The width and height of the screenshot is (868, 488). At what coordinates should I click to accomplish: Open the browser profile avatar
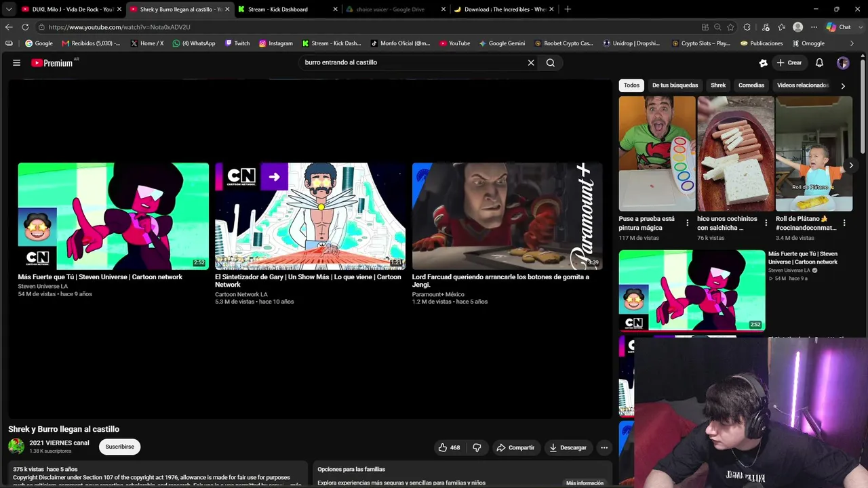tap(798, 27)
